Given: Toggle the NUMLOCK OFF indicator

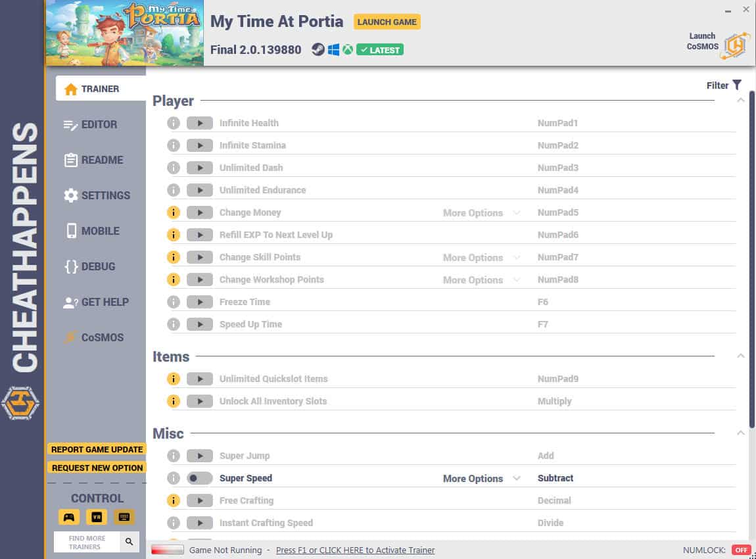Looking at the screenshot, I should coord(741,550).
